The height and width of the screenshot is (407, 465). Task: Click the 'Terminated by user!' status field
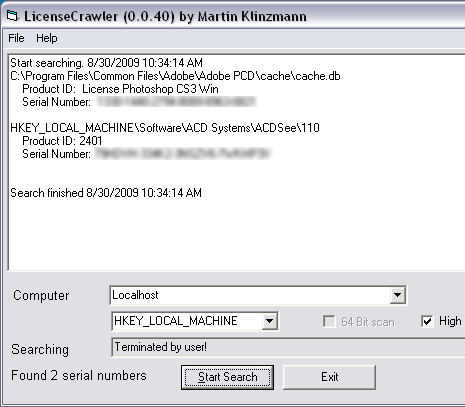pos(289,347)
